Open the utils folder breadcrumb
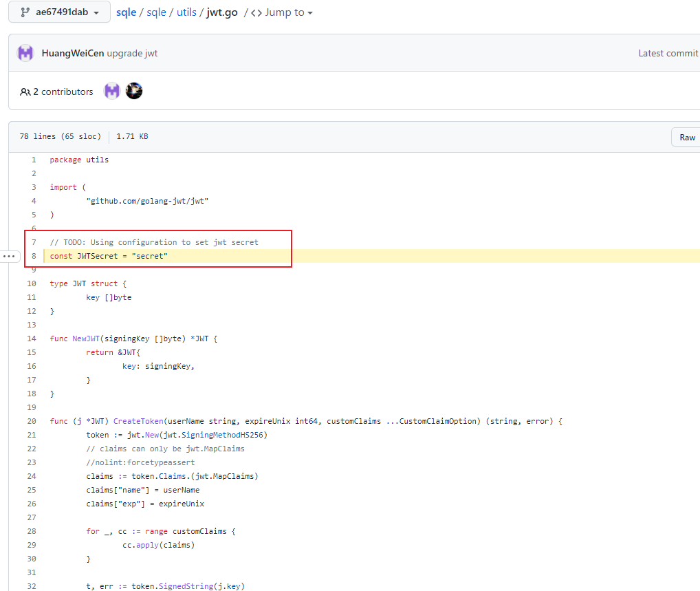 click(x=186, y=12)
